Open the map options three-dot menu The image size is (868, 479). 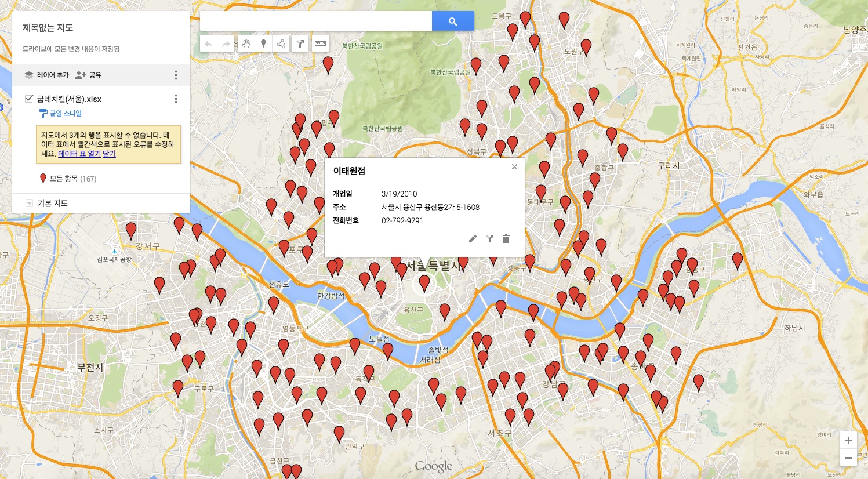(176, 75)
